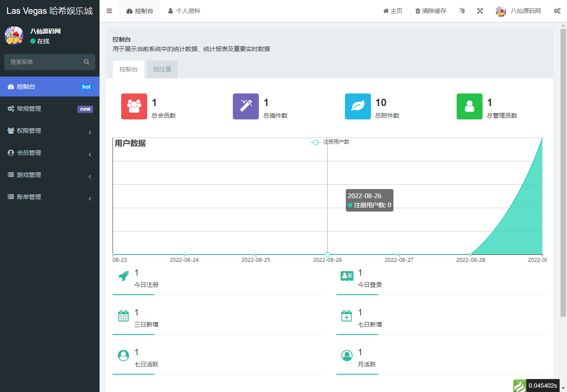
Task: Switch to the 投注量 panel tab
Action: pyautogui.click(x=162, y=69)
